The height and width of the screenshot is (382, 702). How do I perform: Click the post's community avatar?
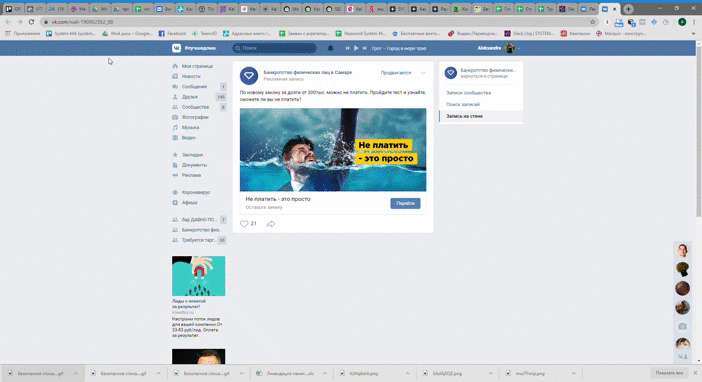pos(249,75)
